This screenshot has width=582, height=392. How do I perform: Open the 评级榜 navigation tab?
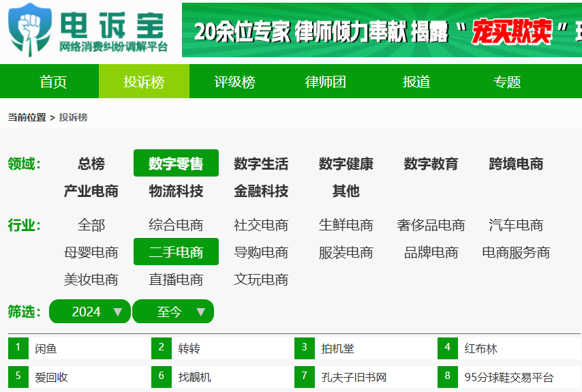[235, 81]
